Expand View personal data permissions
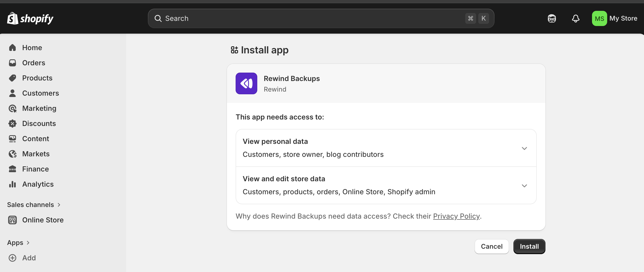The image size is (644, 272). coord(524,148)
